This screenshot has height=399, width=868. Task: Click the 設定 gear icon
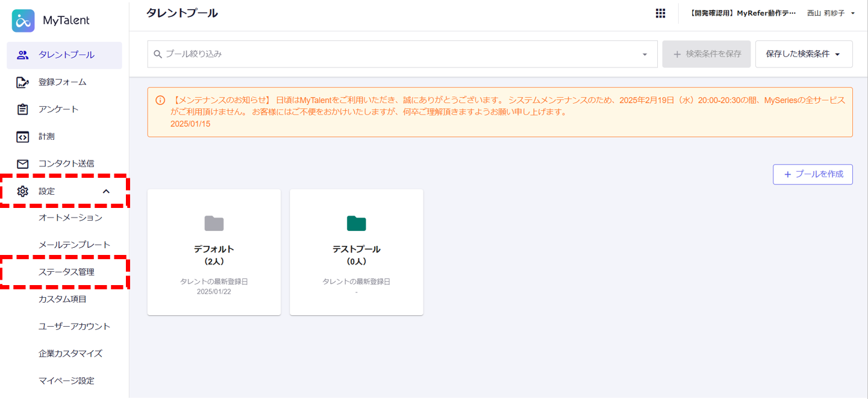click(23, 192)
